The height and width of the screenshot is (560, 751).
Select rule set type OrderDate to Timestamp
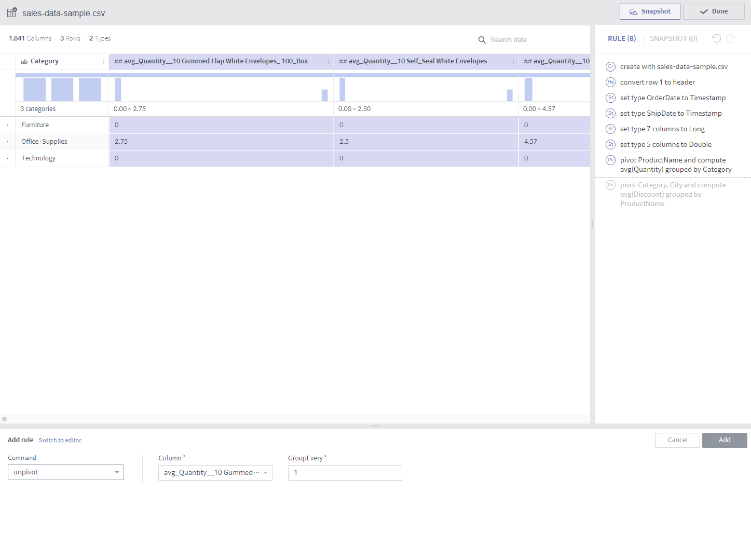(673, 98)
